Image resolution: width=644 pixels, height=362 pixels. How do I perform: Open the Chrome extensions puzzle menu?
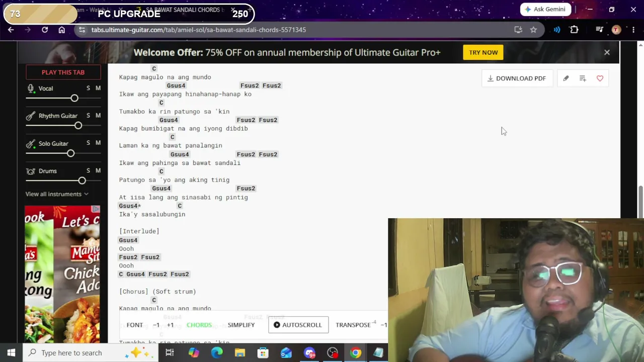(574, 30)
